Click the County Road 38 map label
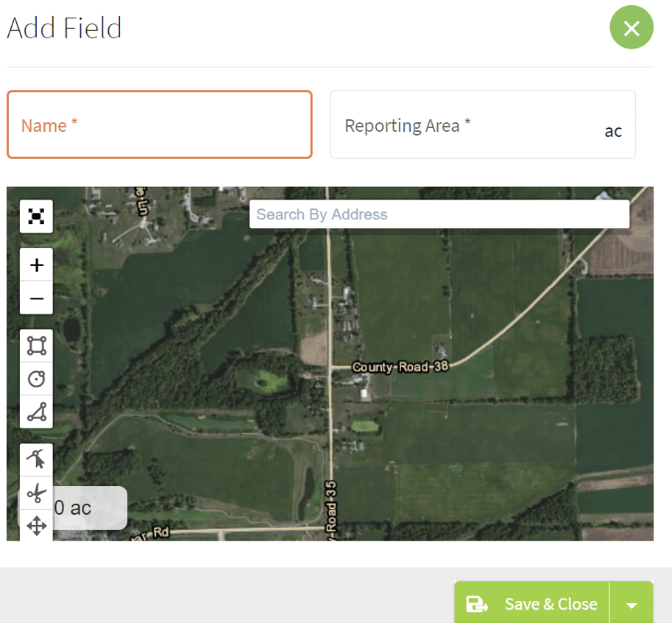 400,367
